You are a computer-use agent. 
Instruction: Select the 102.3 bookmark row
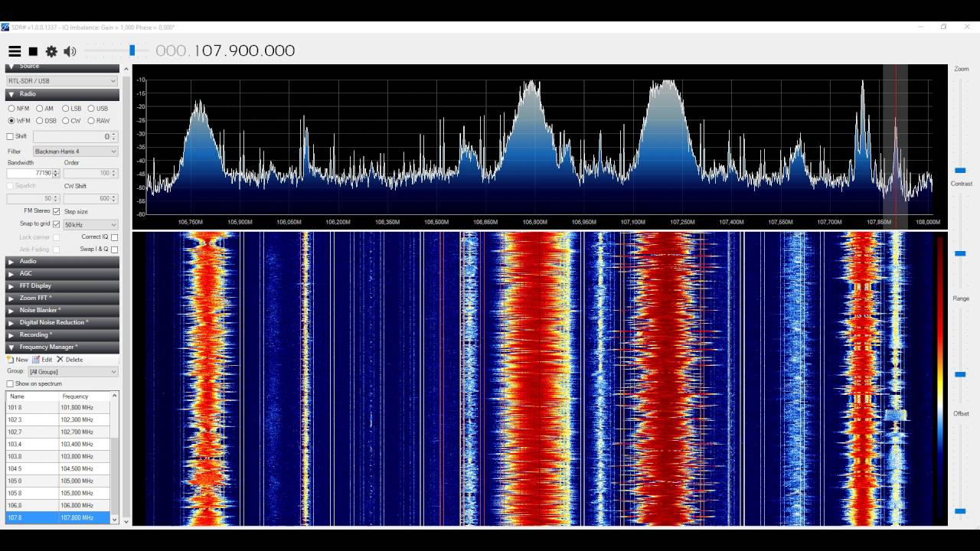coord(57,420)
